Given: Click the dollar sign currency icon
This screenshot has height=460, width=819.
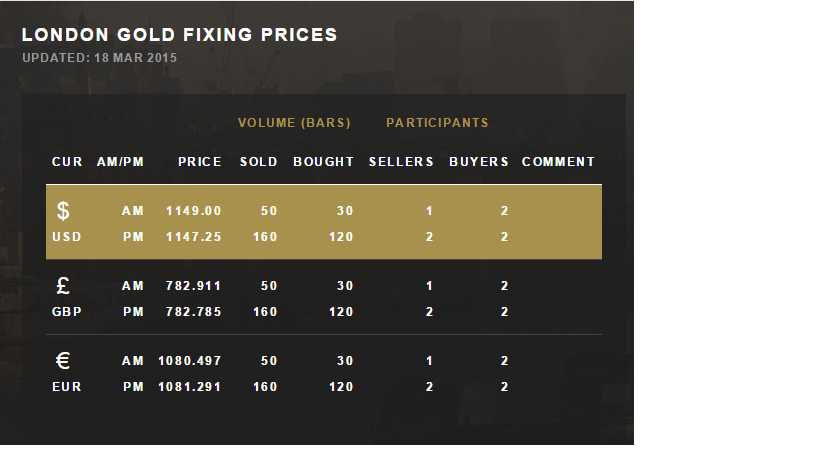Looking at the screenshot, I should click(x=63, y=211).
